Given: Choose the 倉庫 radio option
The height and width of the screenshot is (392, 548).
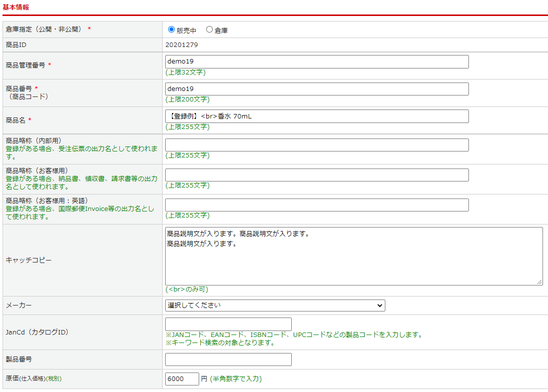Looking at the screenshot, I should pyautogui.click(x=209, y=29).
